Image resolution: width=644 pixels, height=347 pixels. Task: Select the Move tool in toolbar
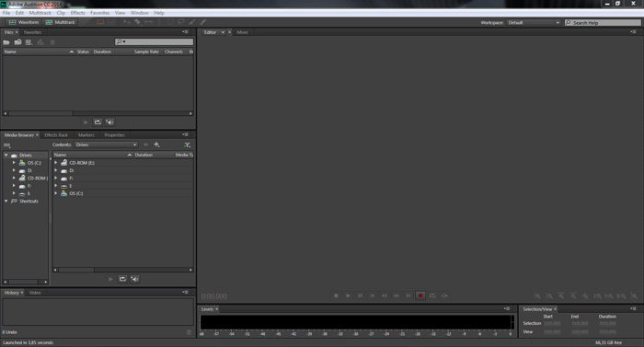coord(127,22)
